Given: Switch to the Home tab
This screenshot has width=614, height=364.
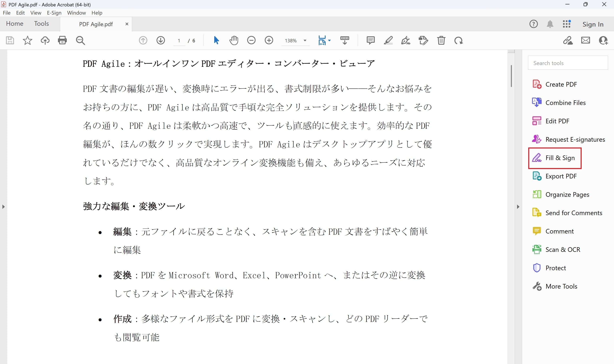Looking at the screenshot, I should tap(14, 24).
